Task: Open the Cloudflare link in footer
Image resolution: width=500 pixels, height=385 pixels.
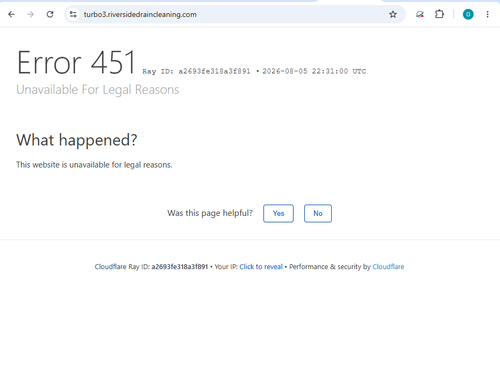Action: 388,267
